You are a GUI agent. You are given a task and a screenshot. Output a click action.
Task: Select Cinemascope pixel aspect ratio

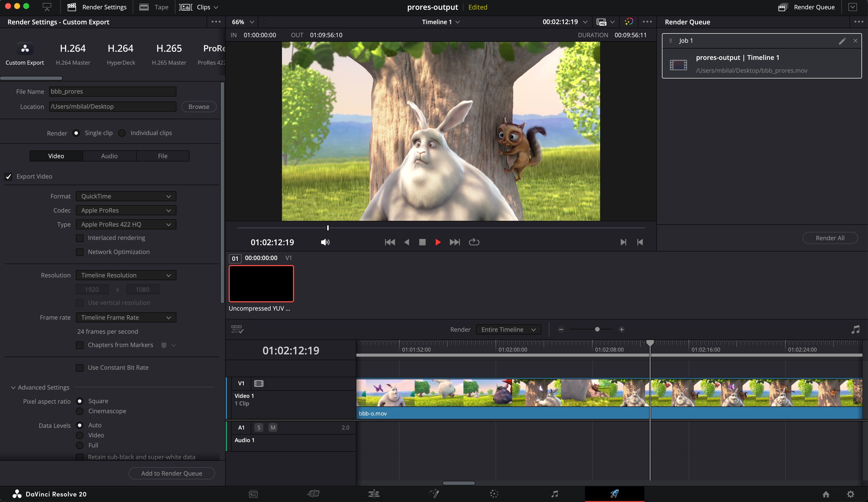80,411
